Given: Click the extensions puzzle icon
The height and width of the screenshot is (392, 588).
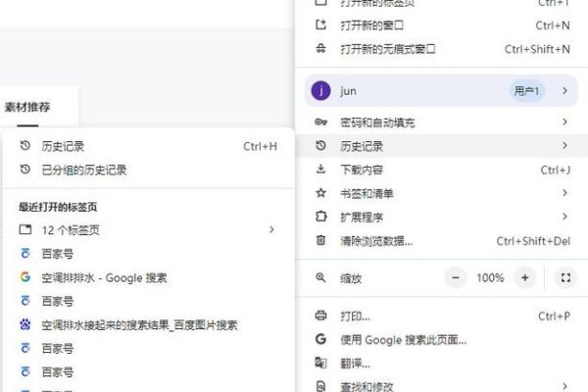Looking at the screenshot, I should pyautogui.click(x=321, y=217).
